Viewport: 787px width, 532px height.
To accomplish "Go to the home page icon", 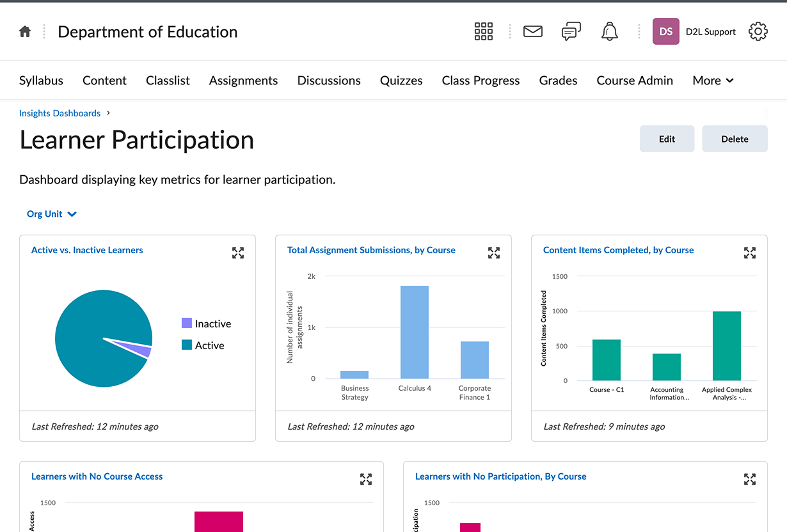I will coord(25,31).
